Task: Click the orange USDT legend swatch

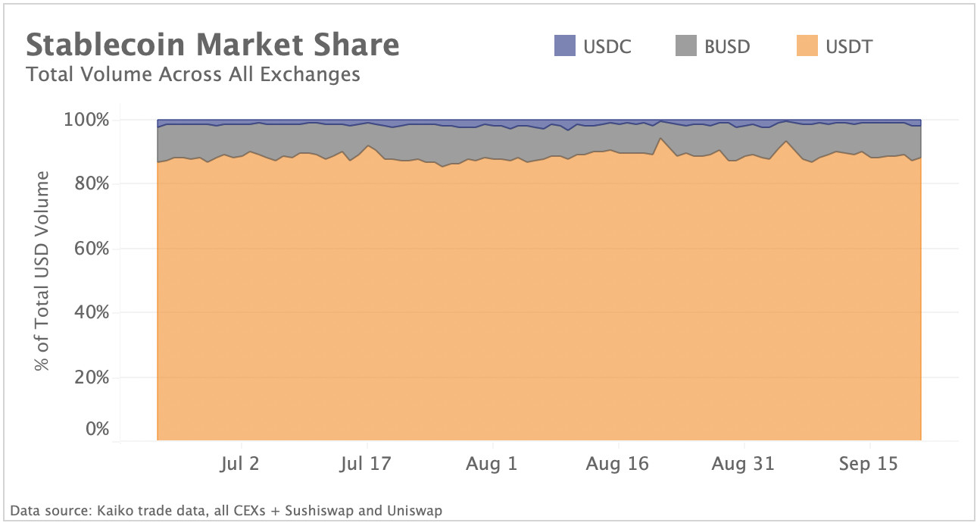Action: coord(807,46)
